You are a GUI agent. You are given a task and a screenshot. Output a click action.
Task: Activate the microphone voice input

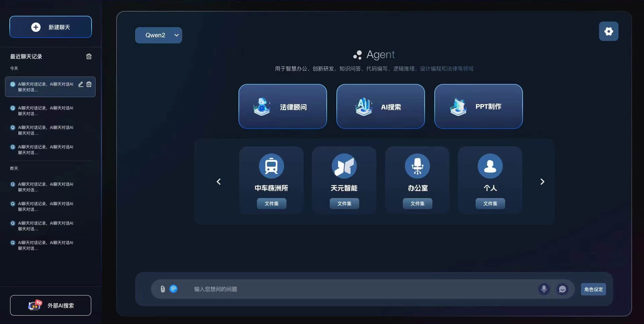[x=544, y=289]
